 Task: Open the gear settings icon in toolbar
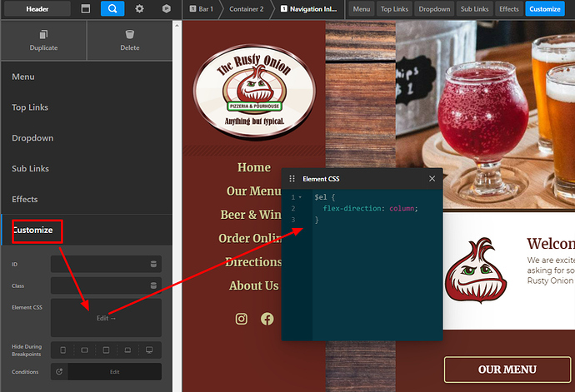(x=139, y=9)
